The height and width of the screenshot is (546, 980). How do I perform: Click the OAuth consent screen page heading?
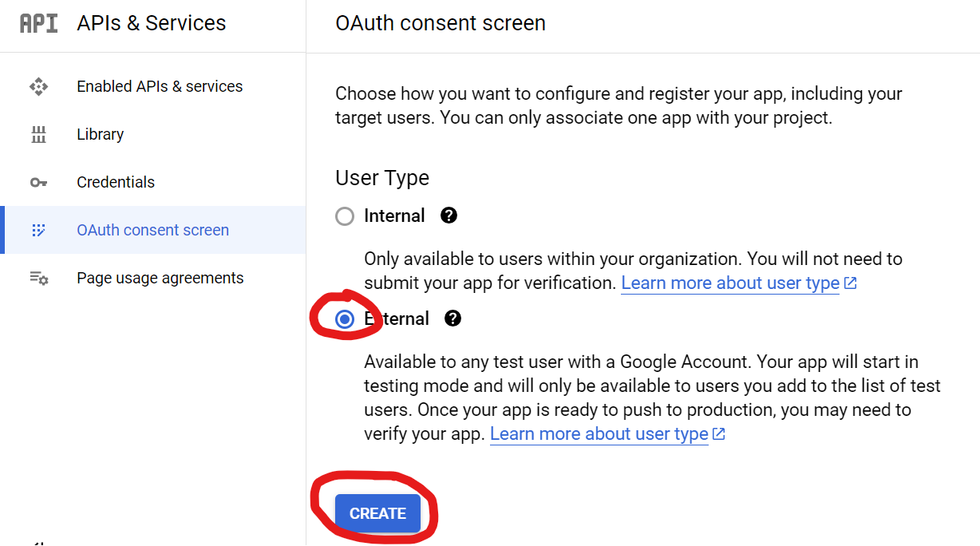tap(441, 23)
